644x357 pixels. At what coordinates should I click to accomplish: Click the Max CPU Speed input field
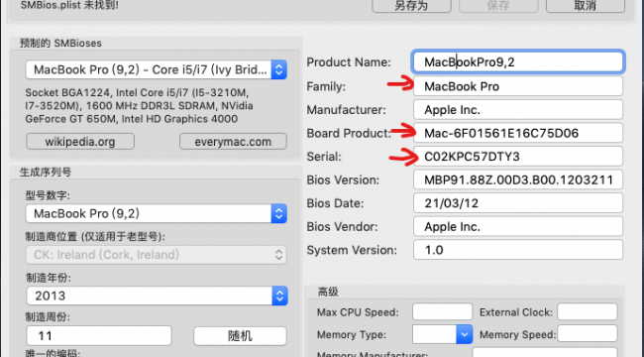point(442,311)
